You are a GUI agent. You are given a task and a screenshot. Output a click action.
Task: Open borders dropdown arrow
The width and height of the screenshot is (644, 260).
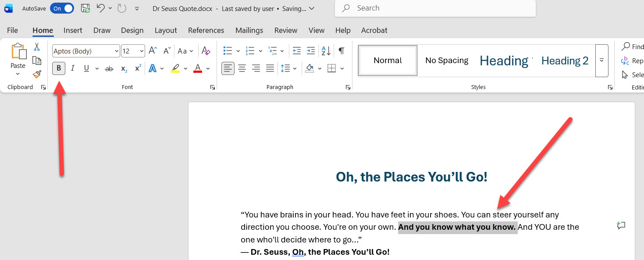(342, 69)
